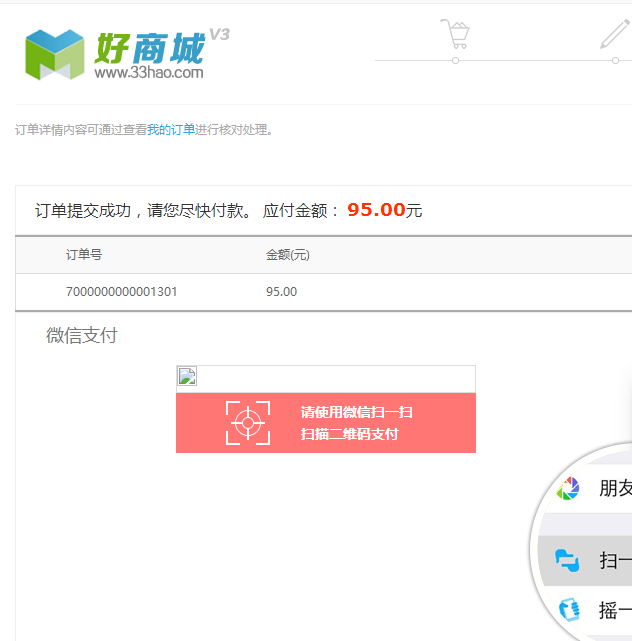Click the colorful Moments shutter icon
The image size is (632, 641).
click(568, 488)
